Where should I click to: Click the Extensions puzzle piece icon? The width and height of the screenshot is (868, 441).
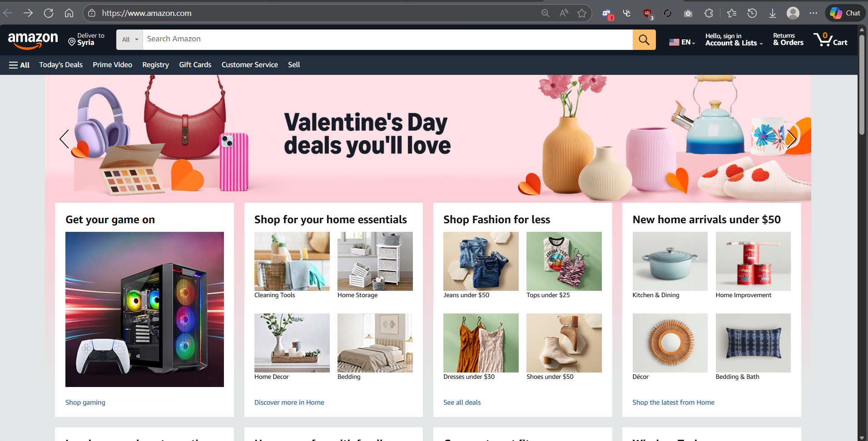coord(709,14)
